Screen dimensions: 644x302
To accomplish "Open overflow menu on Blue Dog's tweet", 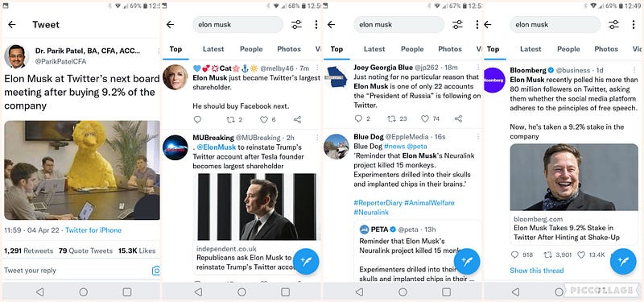I will point(478,136).
